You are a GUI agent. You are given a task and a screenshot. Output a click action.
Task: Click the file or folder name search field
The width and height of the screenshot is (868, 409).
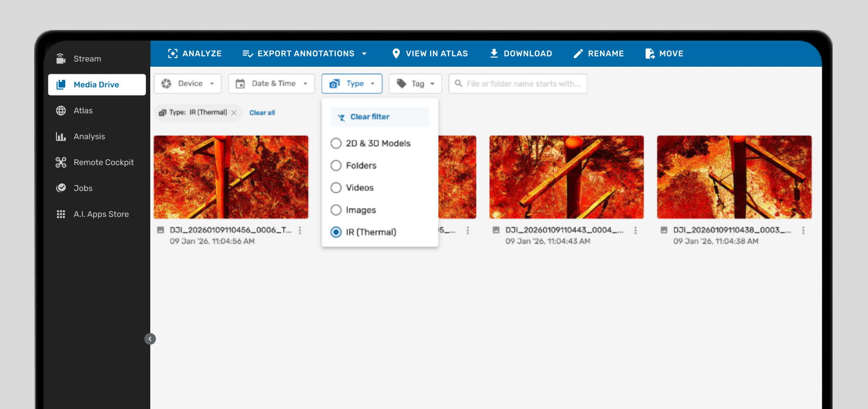coord(518,84)
